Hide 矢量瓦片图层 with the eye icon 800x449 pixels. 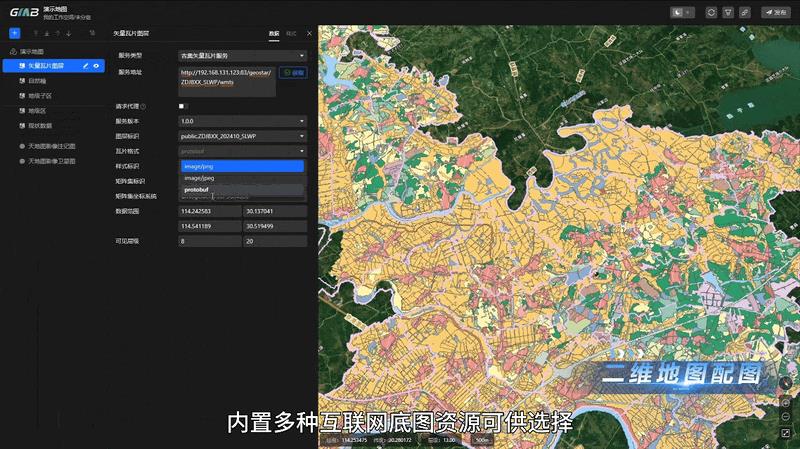(x=96, y=65)
